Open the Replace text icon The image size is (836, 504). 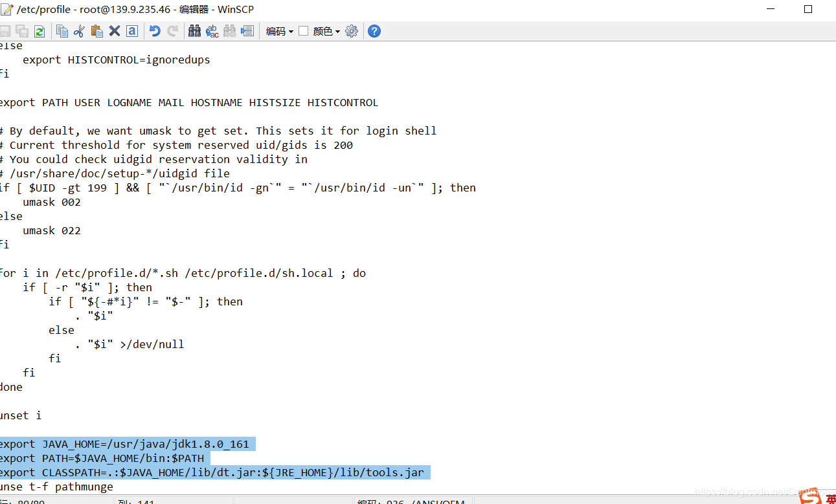212,31
